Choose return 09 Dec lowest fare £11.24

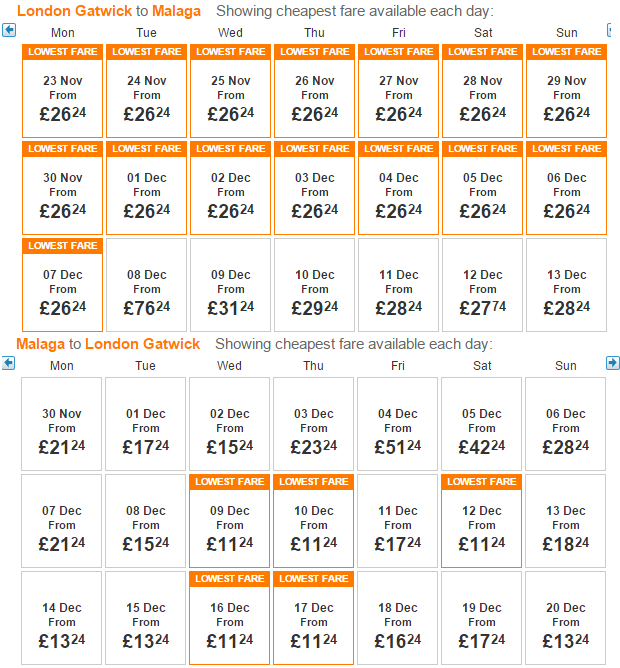(230, 521)
